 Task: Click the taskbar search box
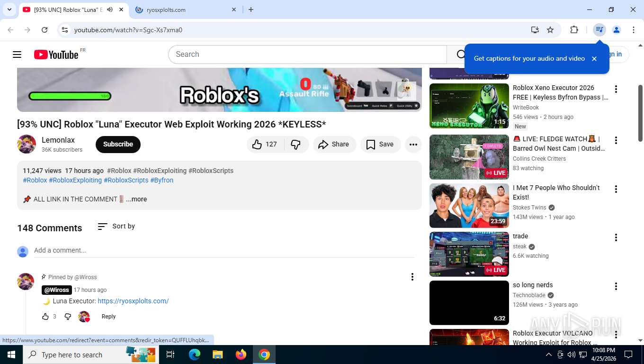click(90, 355)
